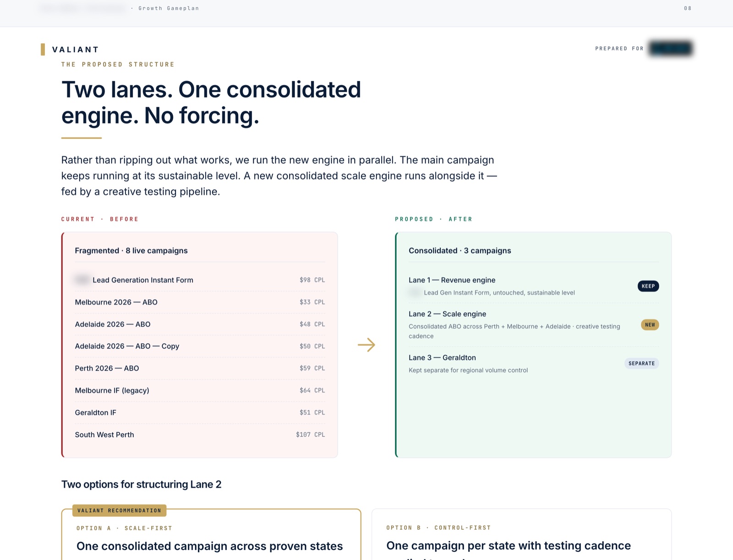Click OPTION A · SCALE-FIRST label
Viewport: 733px width, 560px height.
(124, 528)
